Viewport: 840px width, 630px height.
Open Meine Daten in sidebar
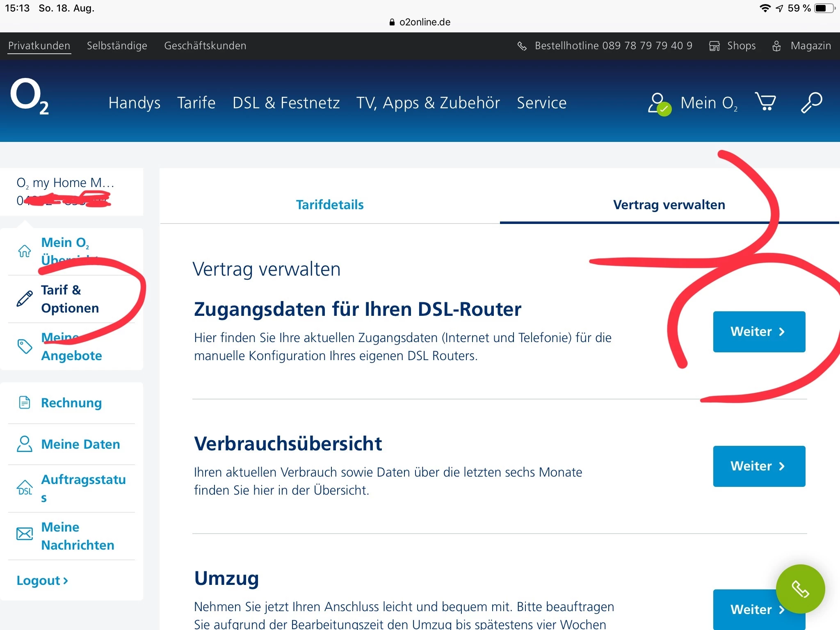point(80,444)
